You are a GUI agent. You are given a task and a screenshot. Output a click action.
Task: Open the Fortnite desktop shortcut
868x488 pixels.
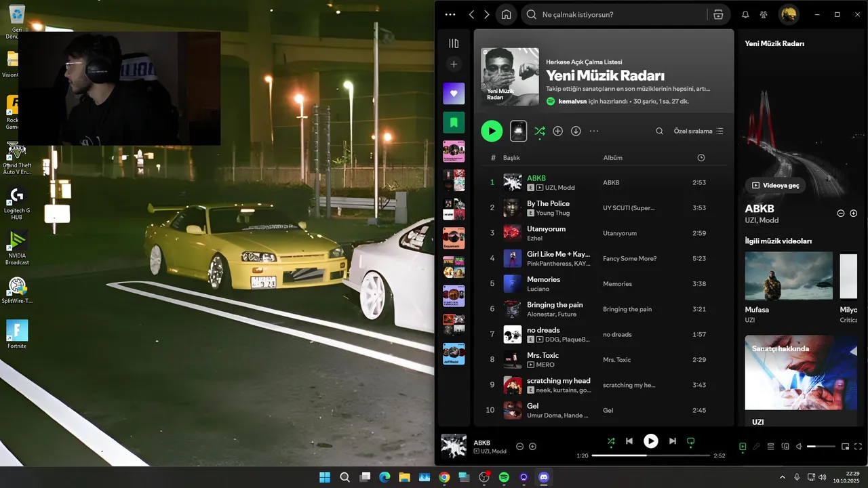coord(17,334)
